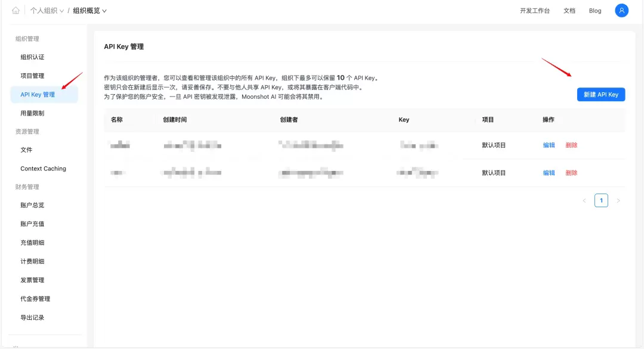
Task: Delete the second API key row
Action: pos(571,173)
